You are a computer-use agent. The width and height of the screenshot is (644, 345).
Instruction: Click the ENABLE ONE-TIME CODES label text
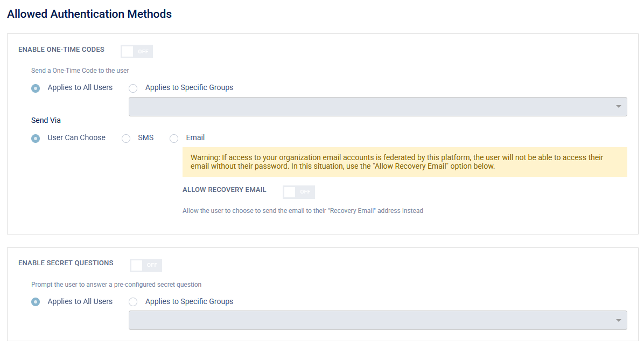pyautogui.click(x=61, y=50)
